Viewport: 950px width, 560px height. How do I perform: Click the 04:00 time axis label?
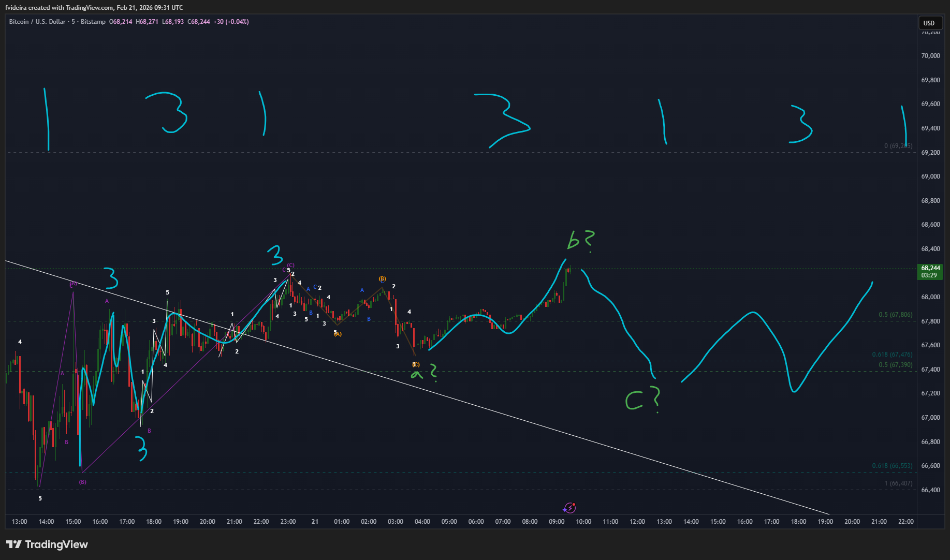[x=422, y=522]
